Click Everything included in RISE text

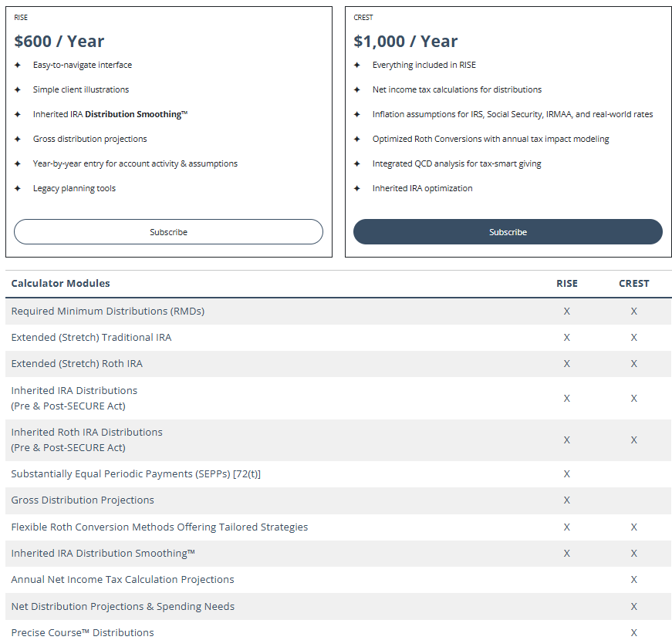424,65
